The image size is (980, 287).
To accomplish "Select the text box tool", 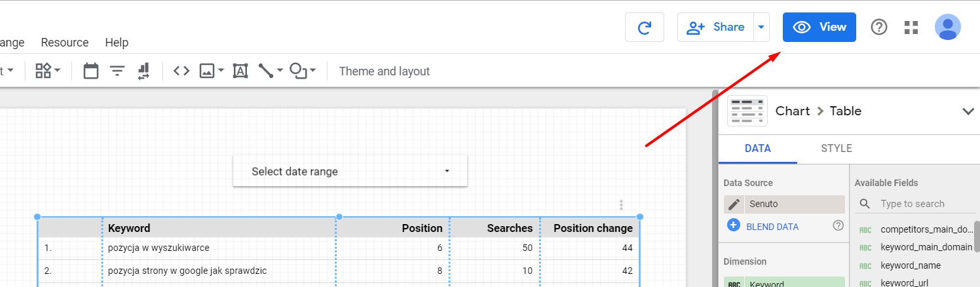I will [x=240, y=71].
